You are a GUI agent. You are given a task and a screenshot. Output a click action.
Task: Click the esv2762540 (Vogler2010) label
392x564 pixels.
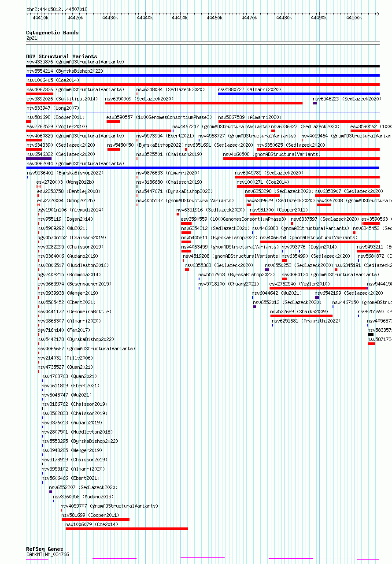click(300, 284)
